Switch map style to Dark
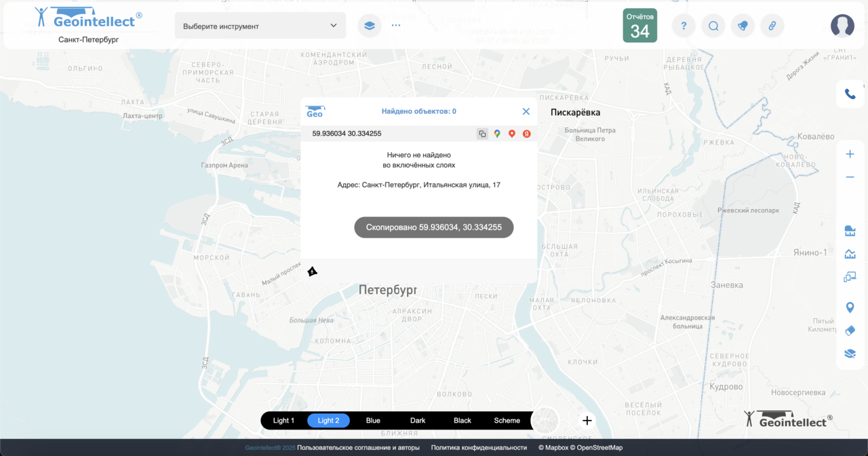Image resolution: width=868 pixels, height=456 pixels. coord(418,421)
